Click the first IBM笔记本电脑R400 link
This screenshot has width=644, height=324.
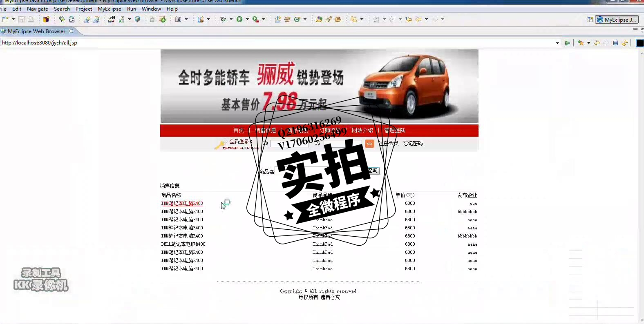[182, 203]
